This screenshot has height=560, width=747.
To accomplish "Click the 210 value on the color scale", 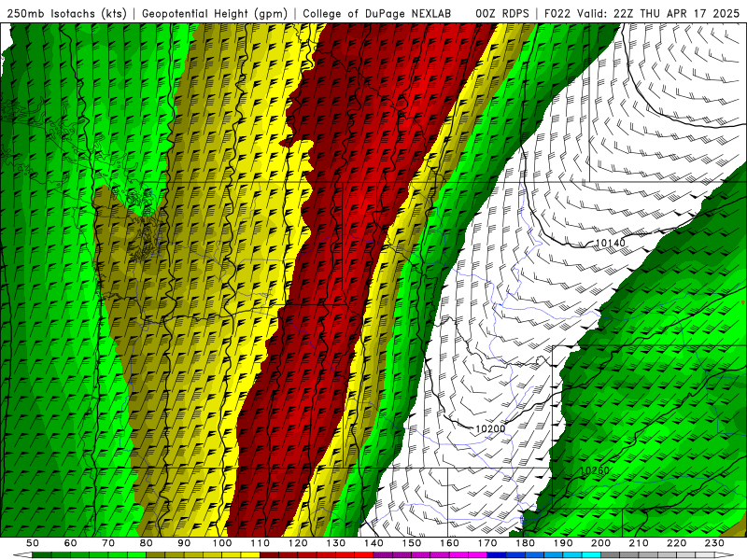I will 639,543.
